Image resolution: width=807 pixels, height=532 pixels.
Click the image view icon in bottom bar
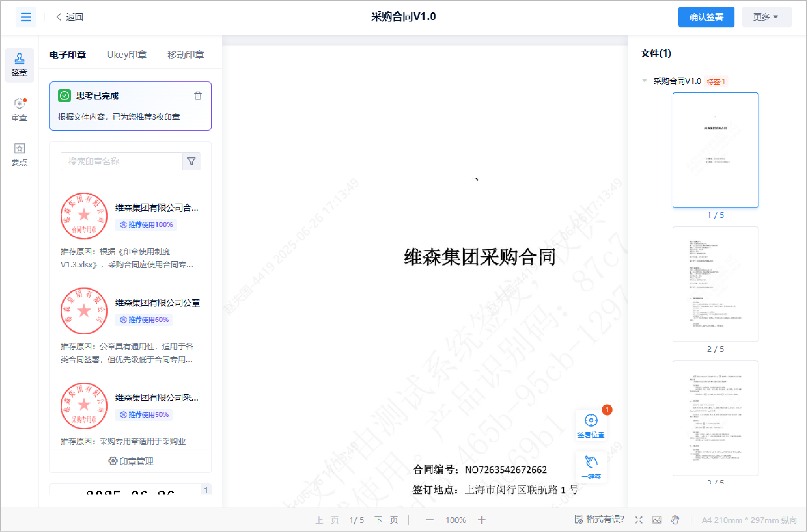click(657, 520)
